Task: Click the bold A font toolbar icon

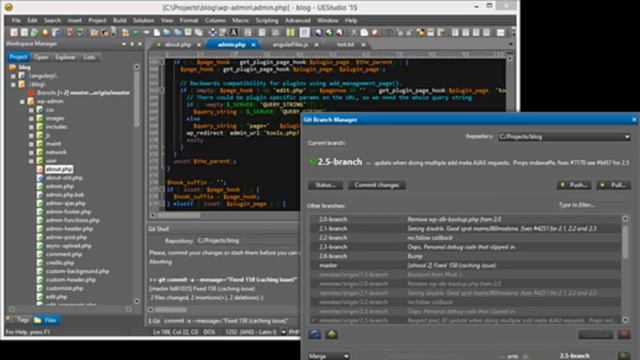Action: click(233, 32)
